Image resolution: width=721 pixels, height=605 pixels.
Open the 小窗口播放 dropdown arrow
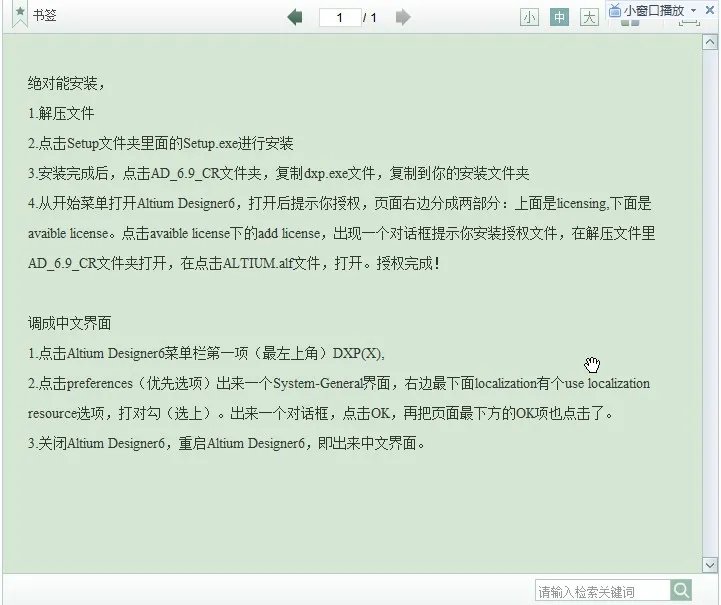(693, 11)
